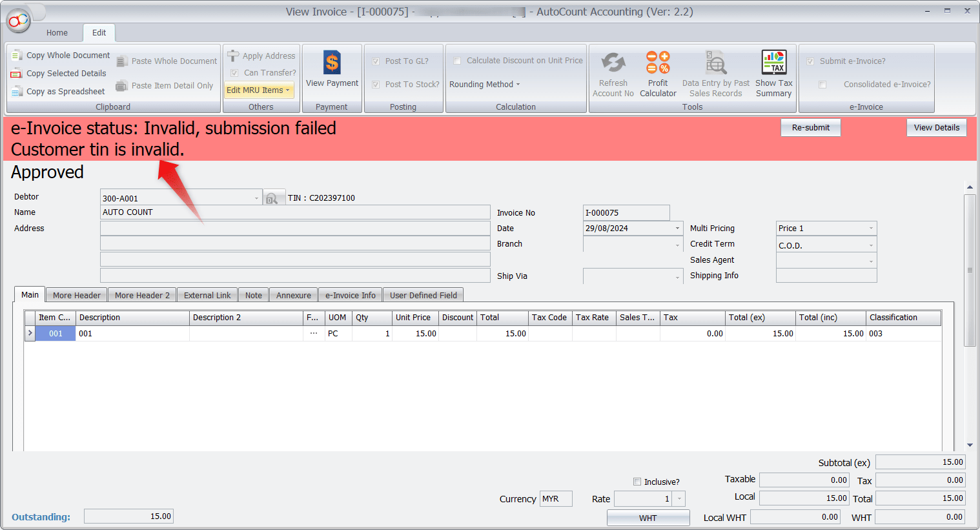
Task: Click the Classification column header
Action: click(x=903, y=318)
